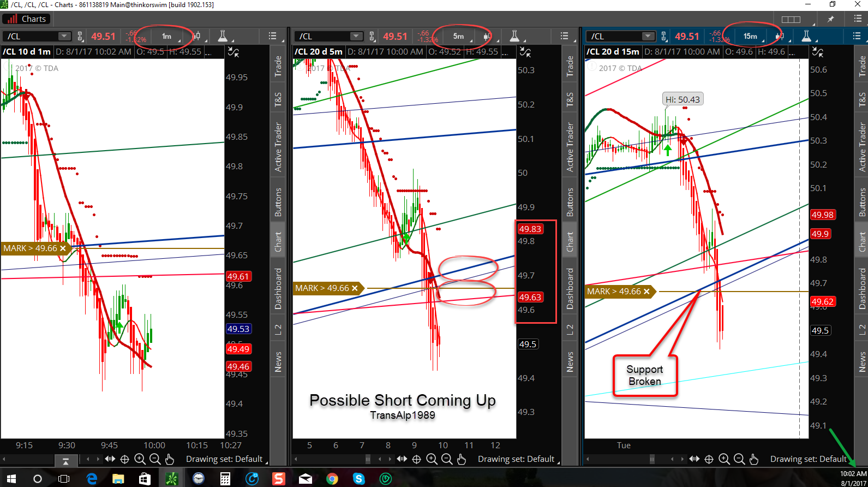
Task: Click the scrollbar thumb under the 5m chart
Action: tap(368, 459)
